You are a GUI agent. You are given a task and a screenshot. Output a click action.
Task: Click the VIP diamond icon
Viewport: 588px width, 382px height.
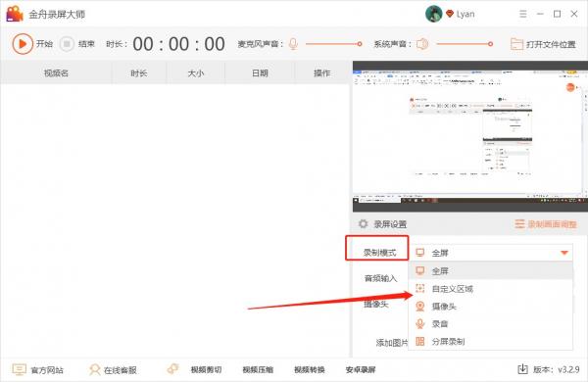point(450,14)
